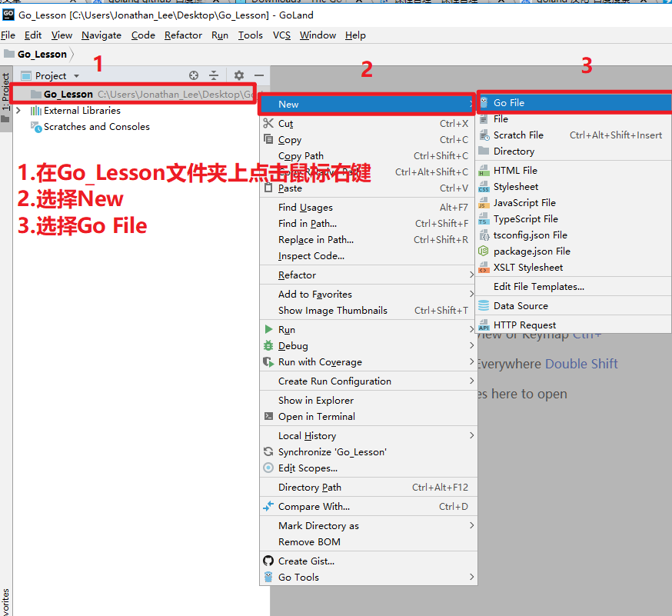Click the Go File gopher icon
This screenshot has height=616, width=672.
[x=484, y=102]
